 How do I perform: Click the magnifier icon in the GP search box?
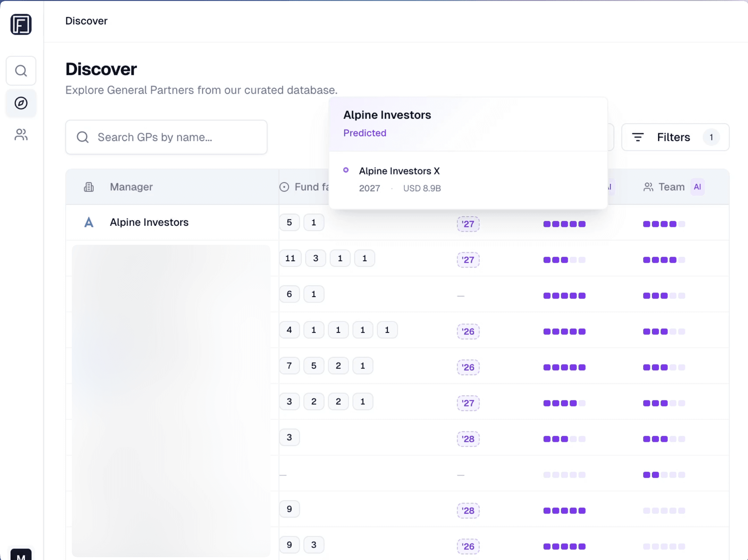pos(82,137)
